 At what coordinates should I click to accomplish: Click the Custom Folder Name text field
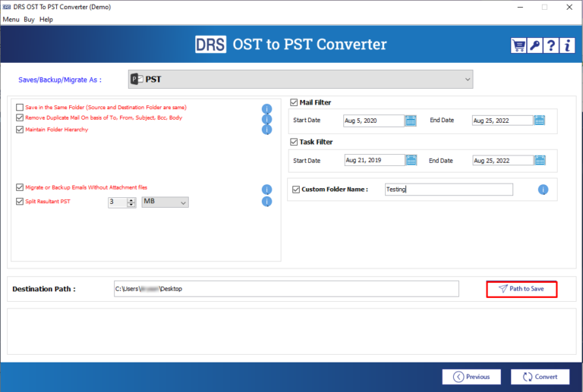click(447, 190)
